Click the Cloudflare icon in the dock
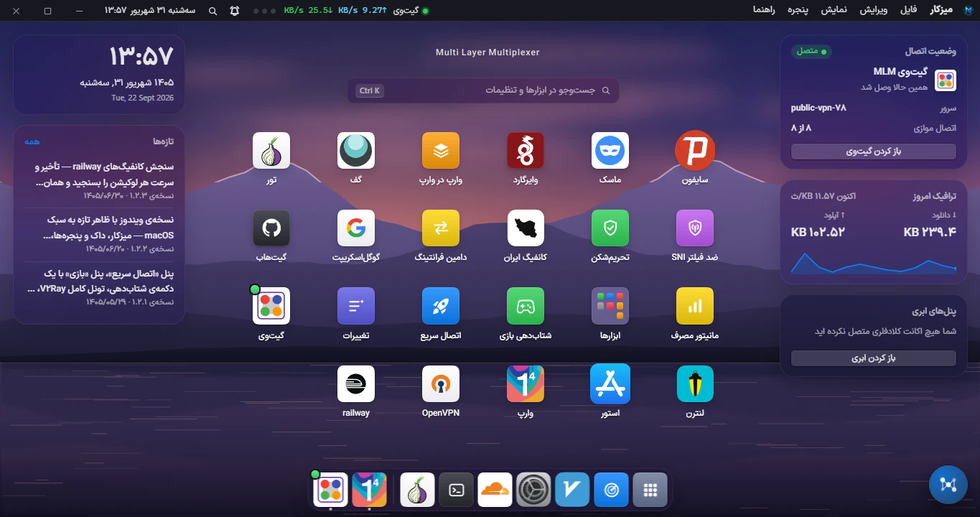The image size is (980, 517). (495, 490)
